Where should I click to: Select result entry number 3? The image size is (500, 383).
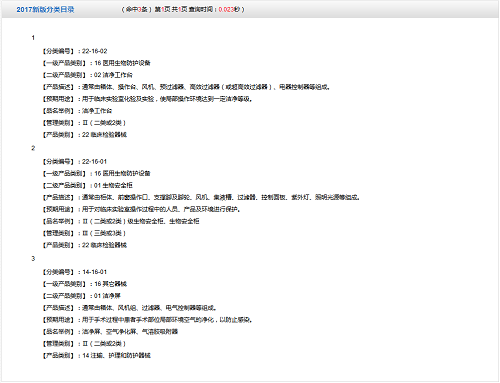(x=33, y=258)
